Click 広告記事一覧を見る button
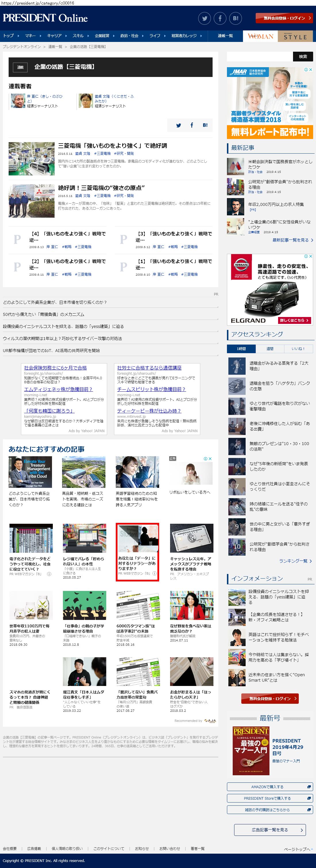This screenshot has height=868, width=316. click(x=270, y=830)
